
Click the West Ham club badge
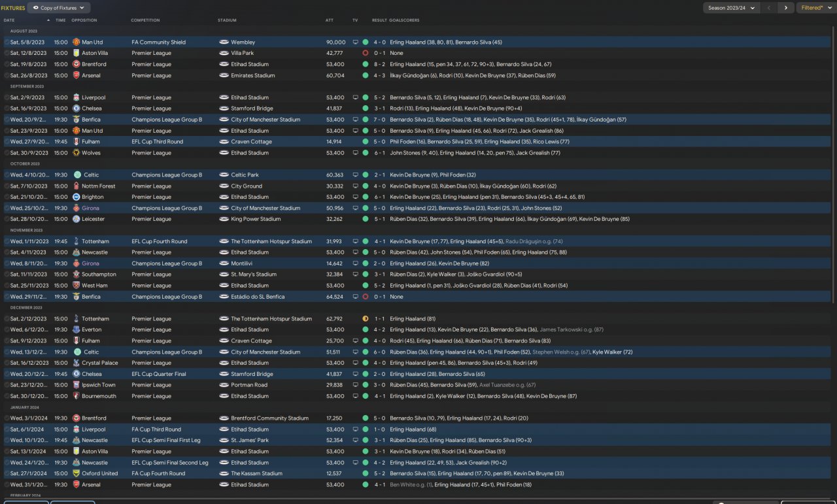pos(77,286)
